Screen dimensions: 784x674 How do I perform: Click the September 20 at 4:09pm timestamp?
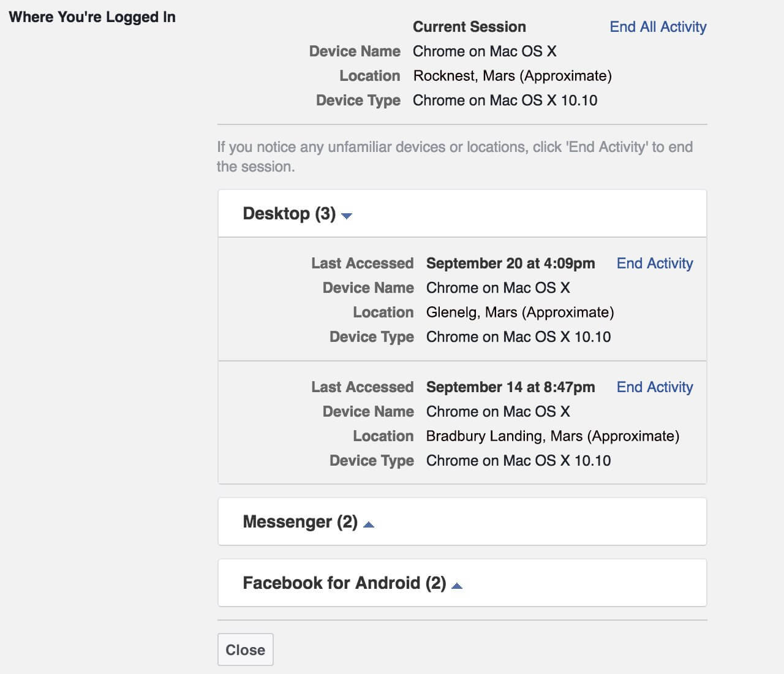point(510,263)
